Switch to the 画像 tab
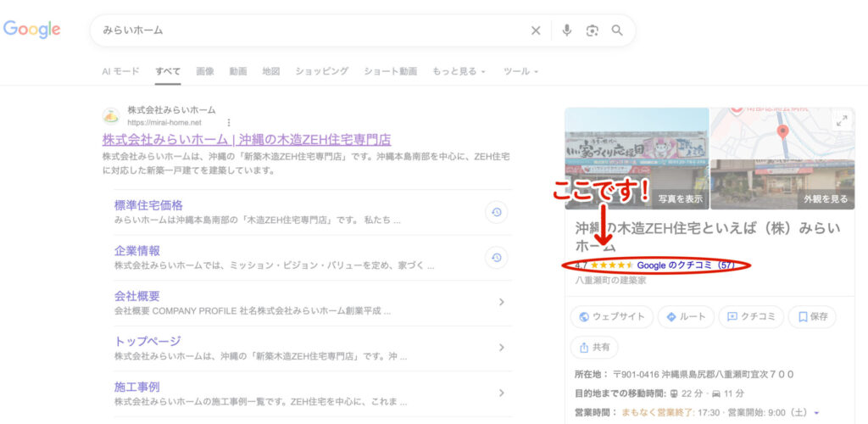The image size is (868, 424). pyautogui.click(x=204, y=71)
